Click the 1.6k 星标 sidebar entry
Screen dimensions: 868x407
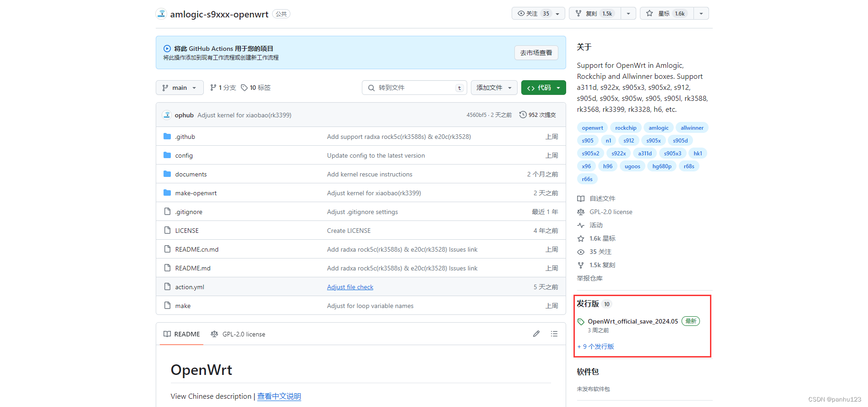point(596,238)
